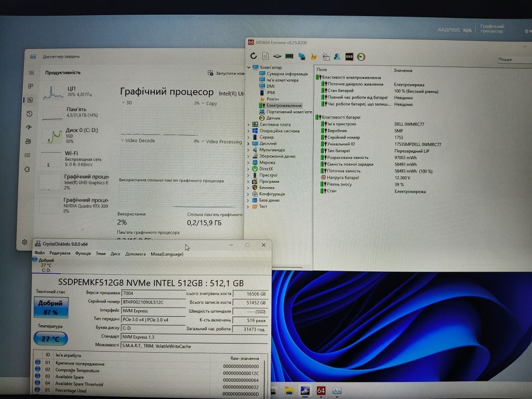Select the Розгін tree item
The width and height of the screenshot is (532, 399).
(273, 99)
